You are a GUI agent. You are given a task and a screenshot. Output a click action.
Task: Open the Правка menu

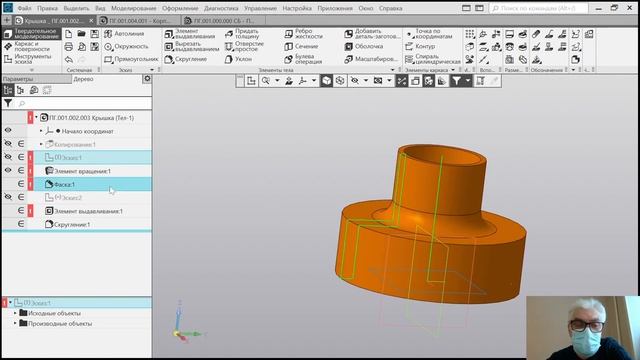click(x=47, y=8)
